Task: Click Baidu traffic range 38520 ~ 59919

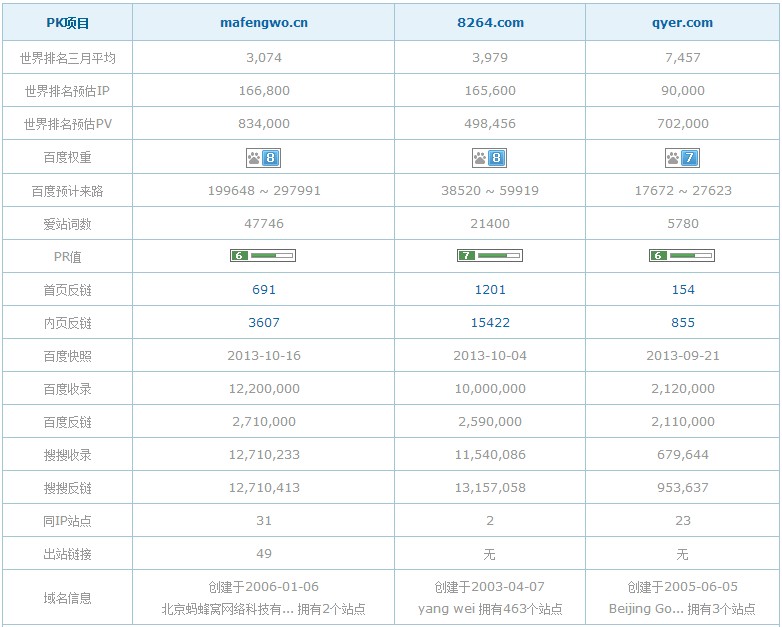Action: pyautogui.click(x=490, y=191)
